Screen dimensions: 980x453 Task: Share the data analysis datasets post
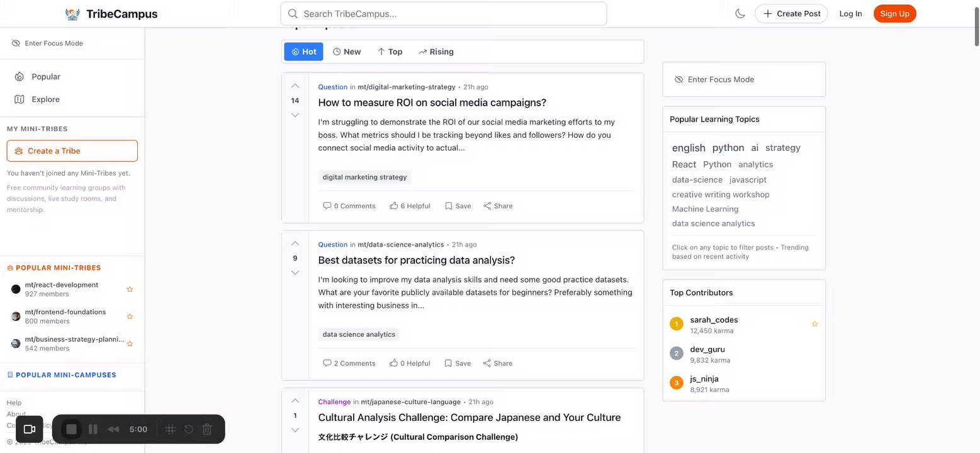point(497,363)
